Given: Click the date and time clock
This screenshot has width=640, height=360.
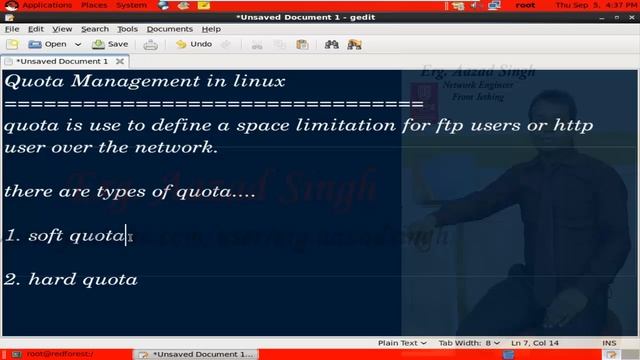Looking at the screenshot, I should pos(597,5).
